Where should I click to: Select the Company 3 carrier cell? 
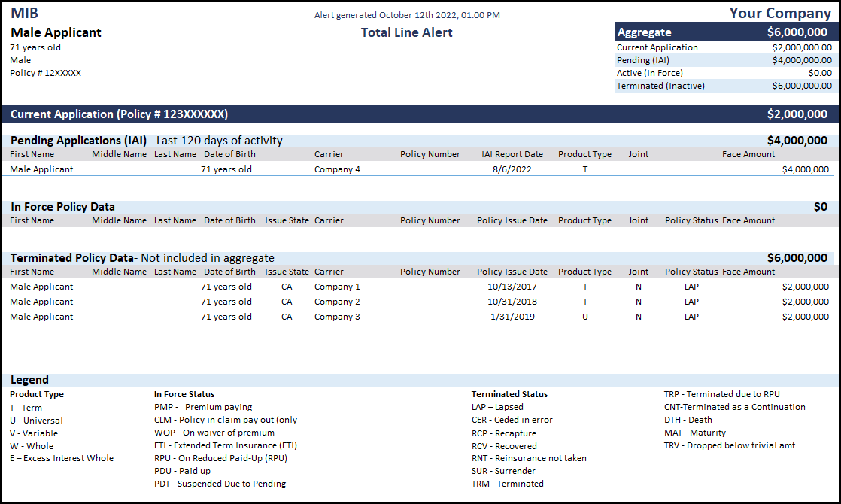(x=337, y=317)
